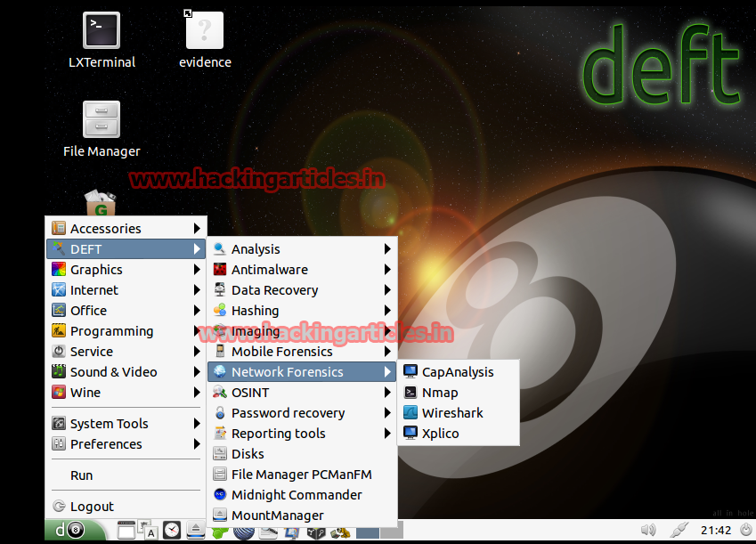Click the document magnifier taskbar launcher
This screenshot has height=544, width=756.
[269, 533]
